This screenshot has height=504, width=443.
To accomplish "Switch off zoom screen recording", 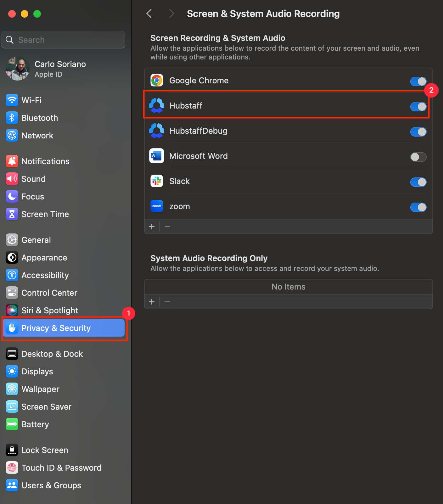I will [x=418, y=207].
